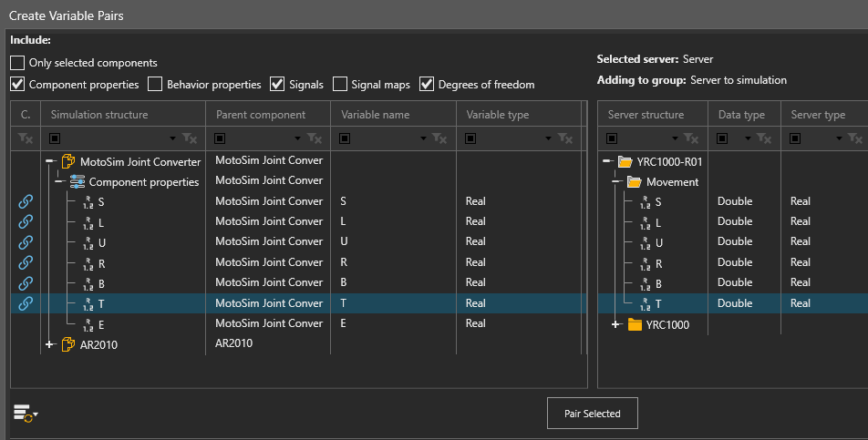This screenshot has height=440, width=868.
Task: Collapse the MotoSim Joint Converter node
Action: 50,161
